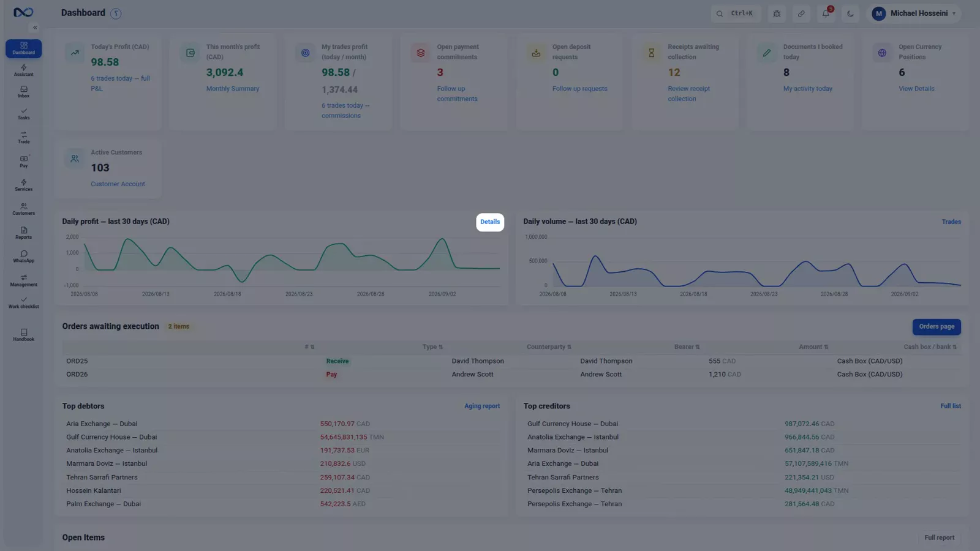Image resolution: width=980 pixels, height=551 pixels.
Task: Open the Customer Account link
Action: [118, 184]
